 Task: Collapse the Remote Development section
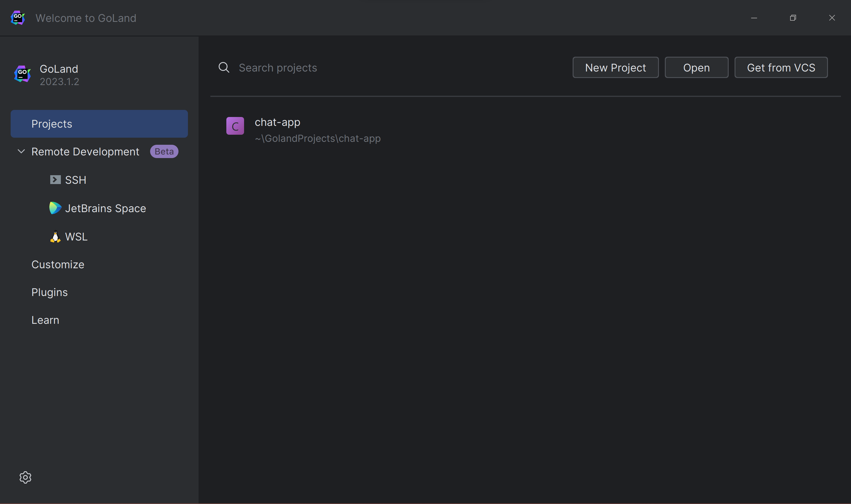click(x=21, y=152)
